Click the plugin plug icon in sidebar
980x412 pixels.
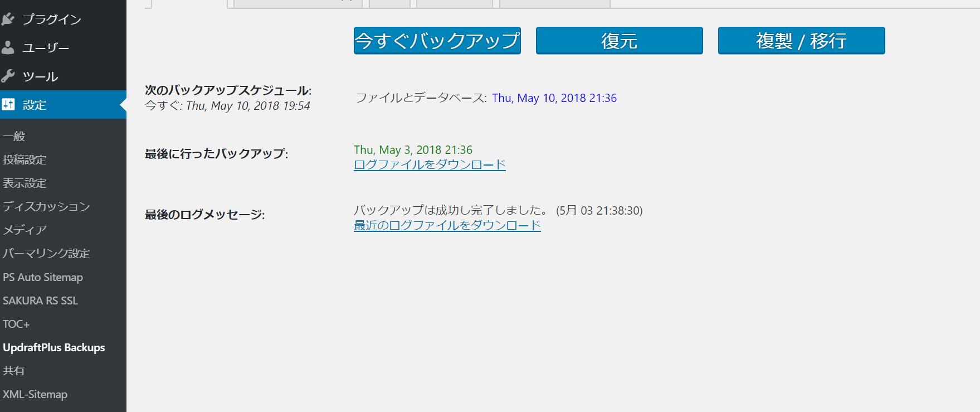tap(8, 19)
